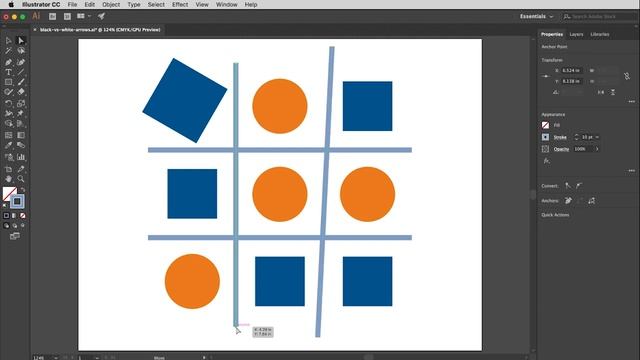The width and height of the screenshot is (640, 360).
Task: Select the Paintbrush tool
Action: (21, 82)
